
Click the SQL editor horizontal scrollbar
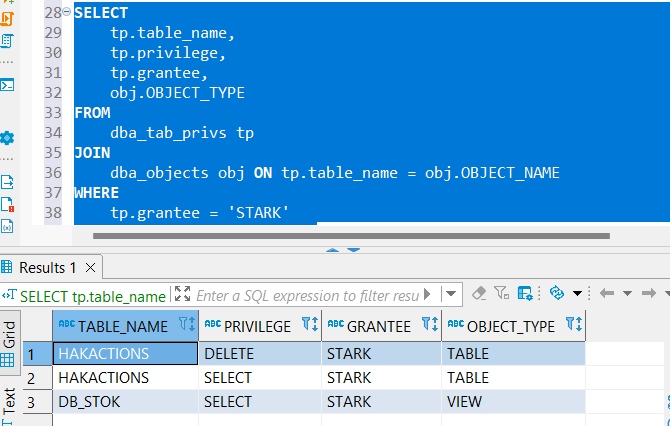pos(350,236)
